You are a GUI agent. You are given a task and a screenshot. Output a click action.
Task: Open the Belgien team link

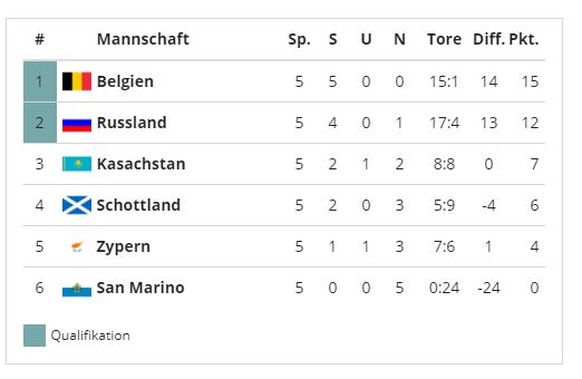[x=125, y=81]
